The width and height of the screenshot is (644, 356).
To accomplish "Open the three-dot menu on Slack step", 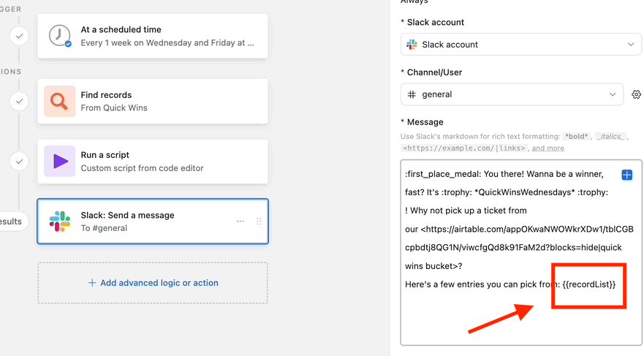I will pos(240,221).
